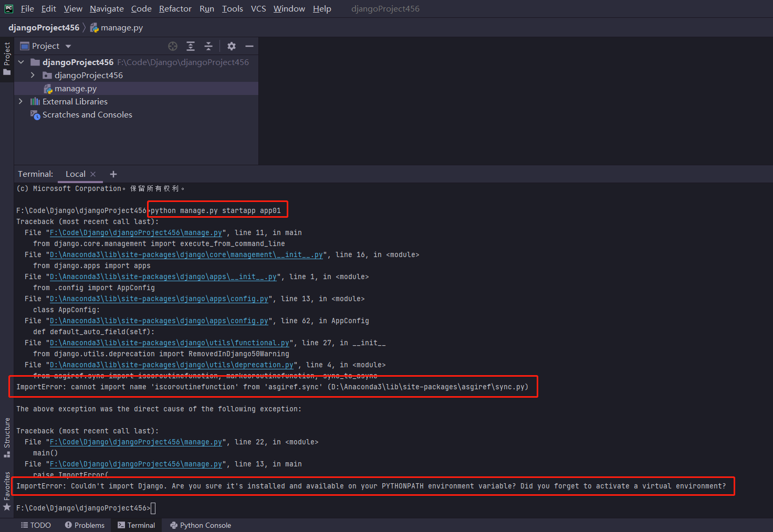Open the File menu
Image resolution: width=773 pixels, height=532 pixels.
(27, 9)
